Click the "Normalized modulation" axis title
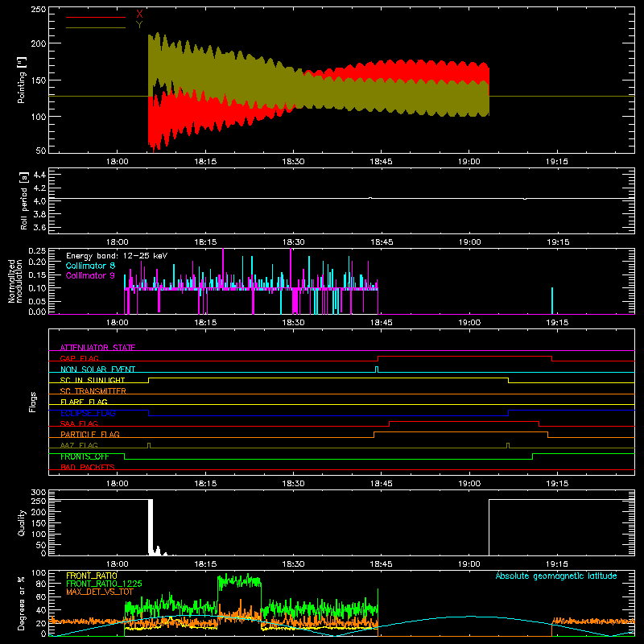 (x=14, y=281)
